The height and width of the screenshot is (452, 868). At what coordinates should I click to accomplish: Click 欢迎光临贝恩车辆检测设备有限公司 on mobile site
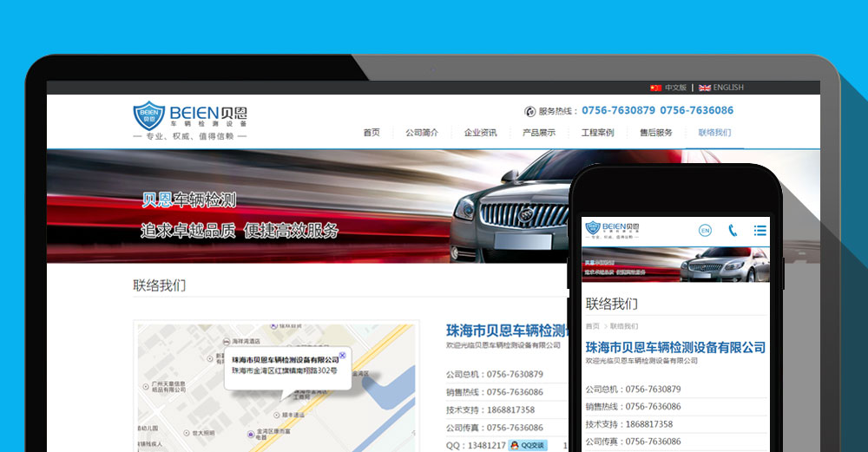[x=641, y=361]
